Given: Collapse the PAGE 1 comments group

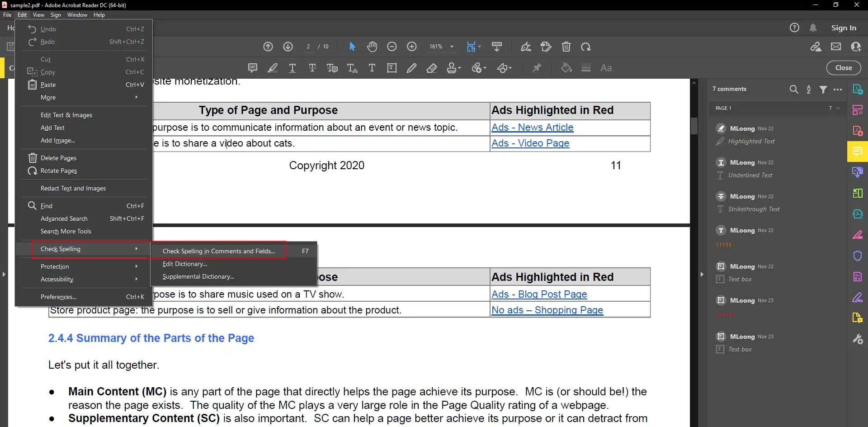Looking at the screenshot, I should [837, 108].
